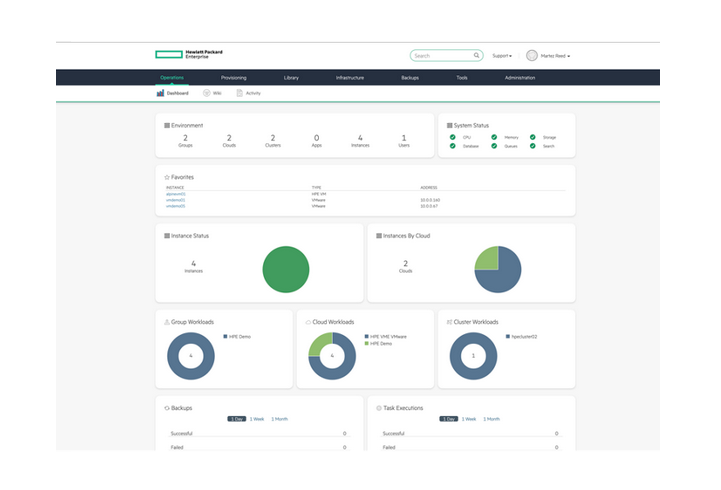The image size is (721, 490).
Task: Open the alpinevm01 favorite instance
Action: tap(176, 194)
